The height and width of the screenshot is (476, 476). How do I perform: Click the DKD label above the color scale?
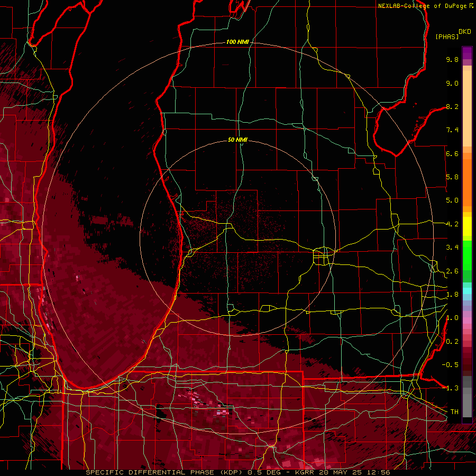pyautogui.click(x=465, y=32)
